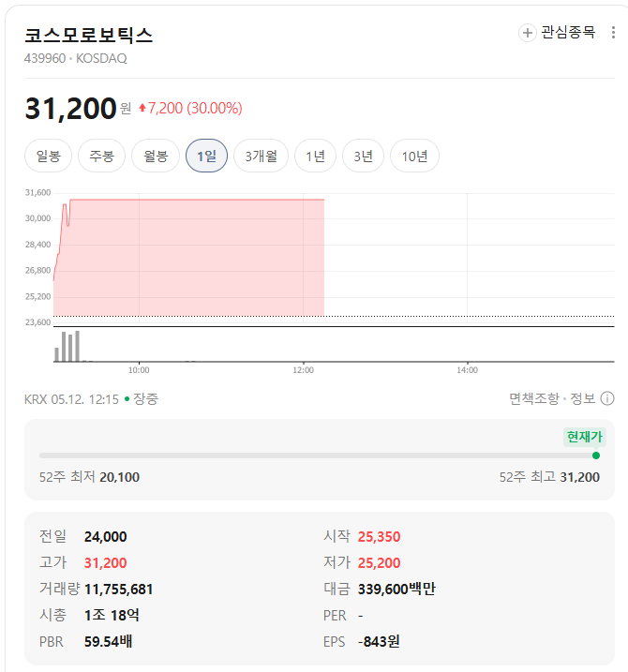Select the 월봉 chart tab

[x=156, y=156]
